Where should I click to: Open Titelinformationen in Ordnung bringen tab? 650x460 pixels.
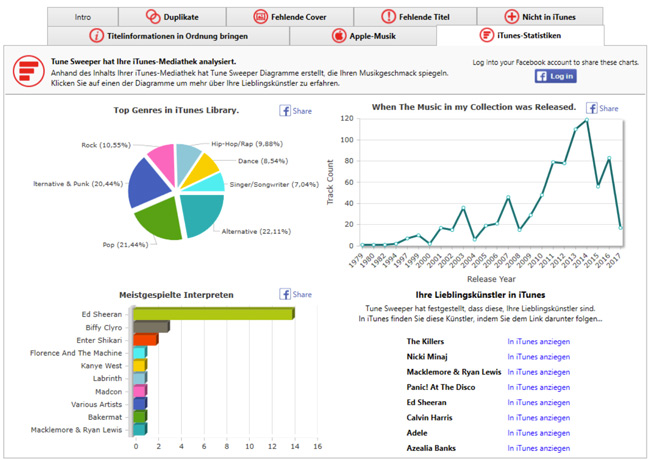(169, 36)
